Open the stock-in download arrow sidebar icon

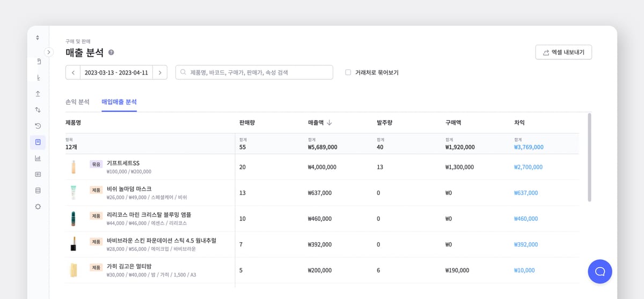[x=38, y=78]
